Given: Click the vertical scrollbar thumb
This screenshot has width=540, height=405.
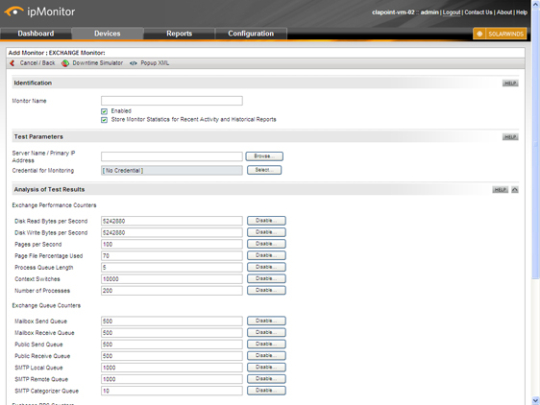Looking at the screenshot, I should pyautogui.click(x=536, y=145).
